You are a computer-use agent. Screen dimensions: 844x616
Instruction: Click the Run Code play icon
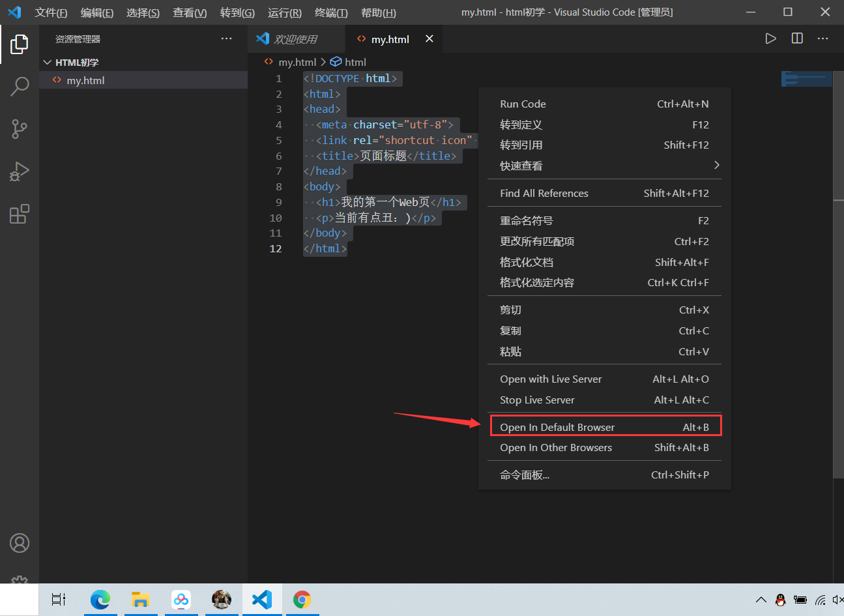770,38
